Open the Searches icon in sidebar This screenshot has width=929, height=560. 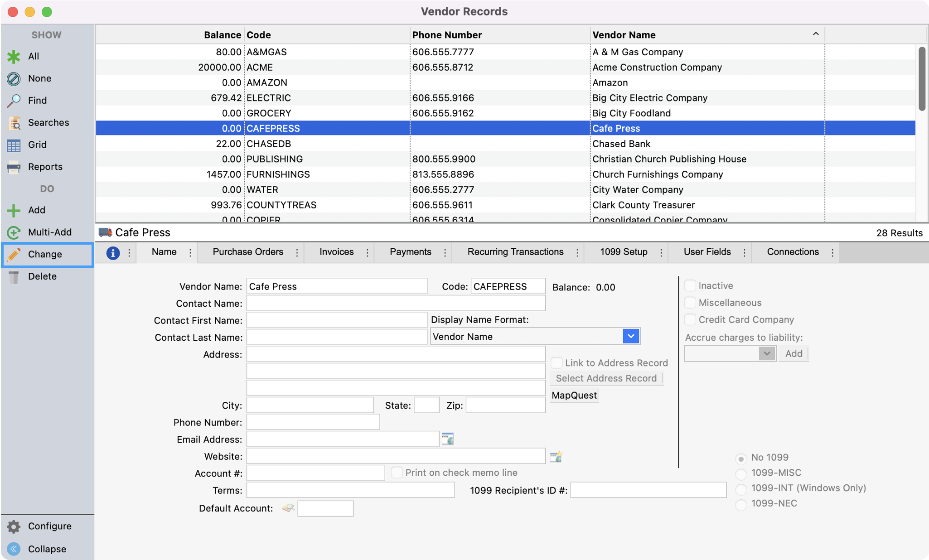(x=14, y=123)
